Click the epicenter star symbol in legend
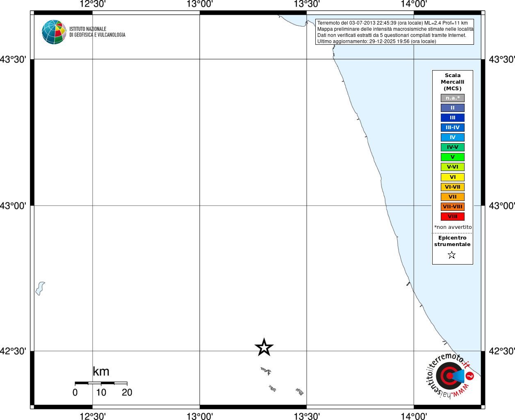This screenshot has height=420, width=515. coord(452,255)
